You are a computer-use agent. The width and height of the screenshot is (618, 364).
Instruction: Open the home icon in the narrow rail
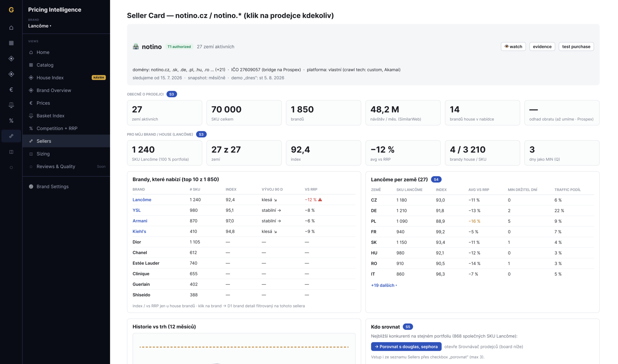coord(11,28)
